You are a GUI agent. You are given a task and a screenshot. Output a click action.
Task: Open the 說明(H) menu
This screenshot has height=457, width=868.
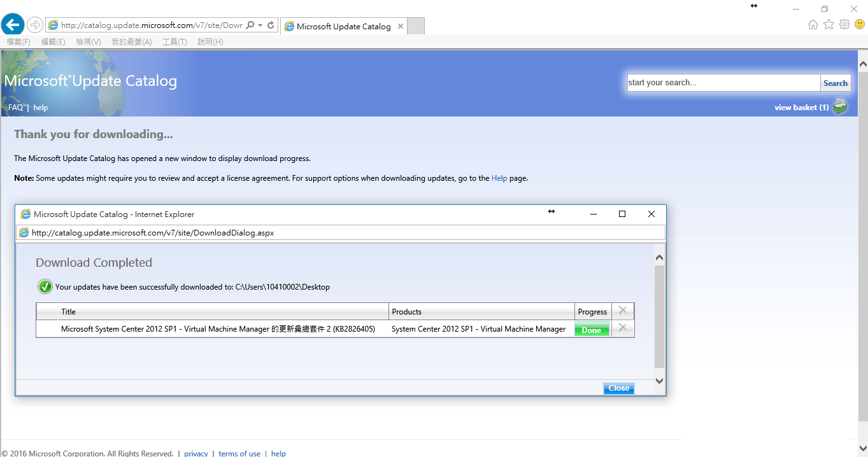(210, 42)
